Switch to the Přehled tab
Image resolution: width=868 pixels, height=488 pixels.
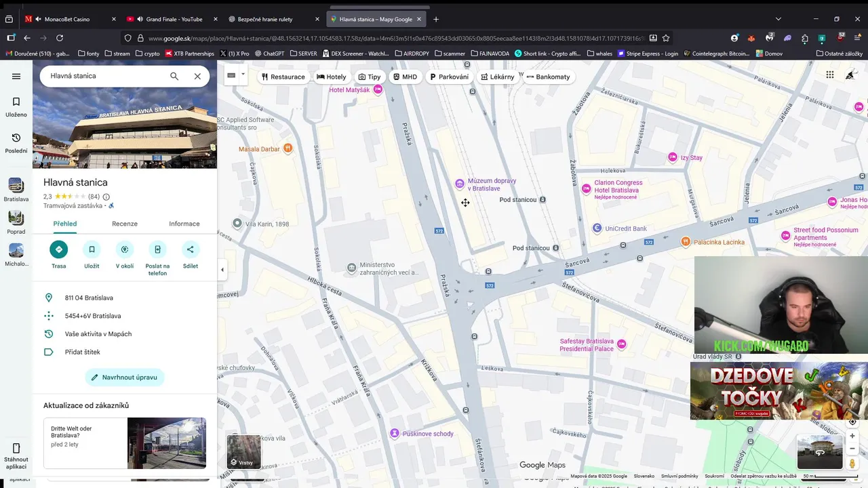click(x=65, y=224)
